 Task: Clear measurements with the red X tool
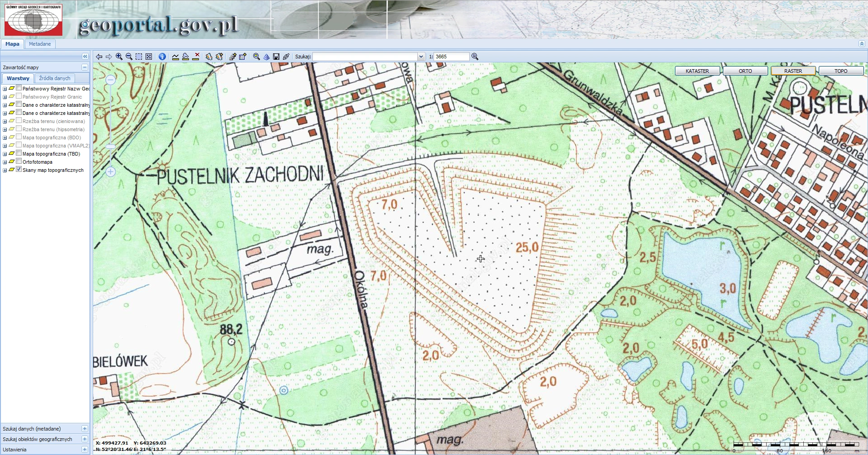pos(196,57)
